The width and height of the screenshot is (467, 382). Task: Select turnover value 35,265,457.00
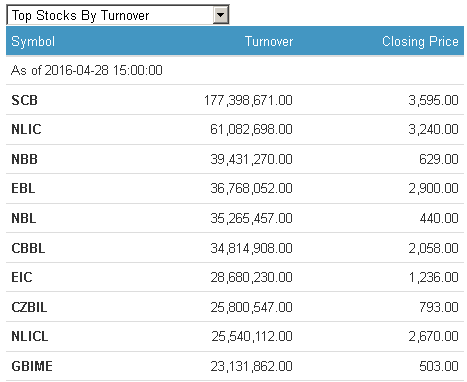251,218
